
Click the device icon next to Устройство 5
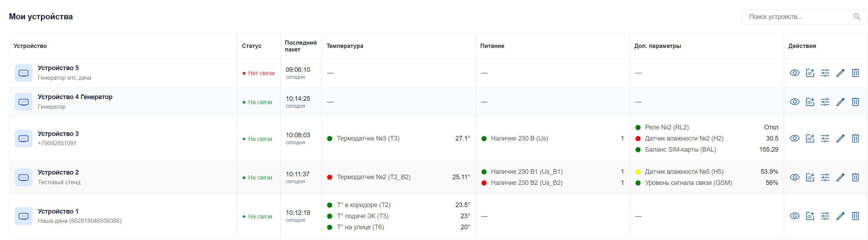24,73
